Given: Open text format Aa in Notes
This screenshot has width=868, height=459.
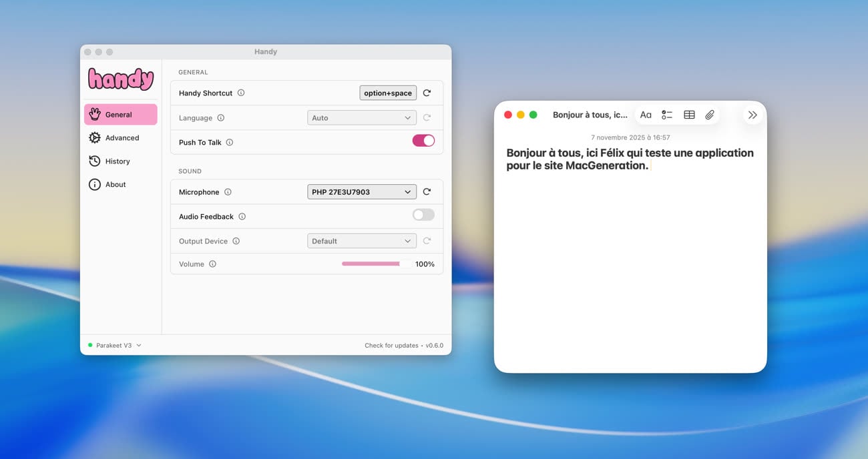Looking at the screenshot, I should [x=646, y=115].
